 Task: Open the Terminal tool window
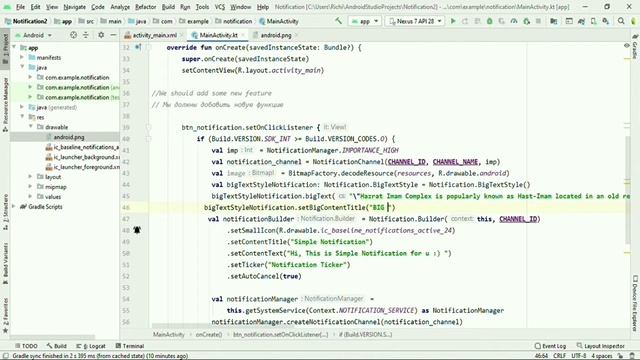coord(130,346)
